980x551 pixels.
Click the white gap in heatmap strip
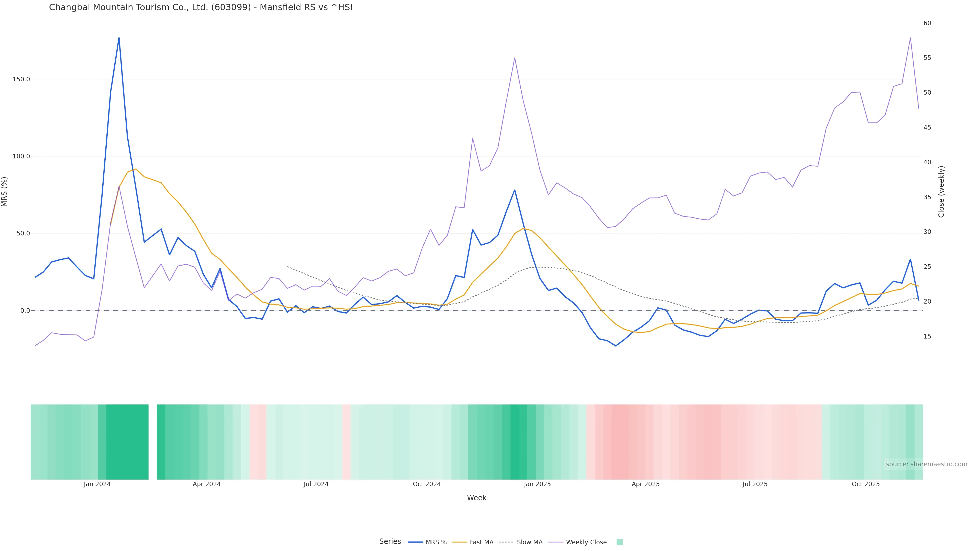pos(153,442)
